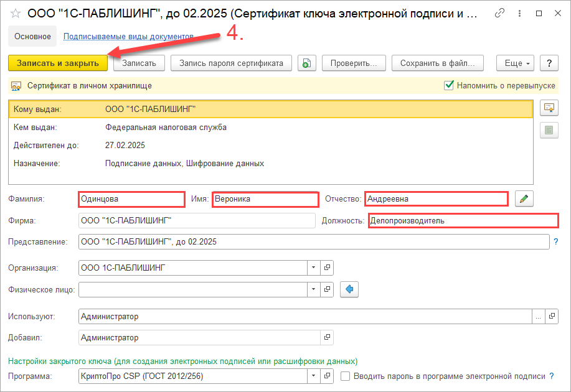Open the Организация record in new window
This screenshot has height=392, width=571.
(x=327, y=268)
